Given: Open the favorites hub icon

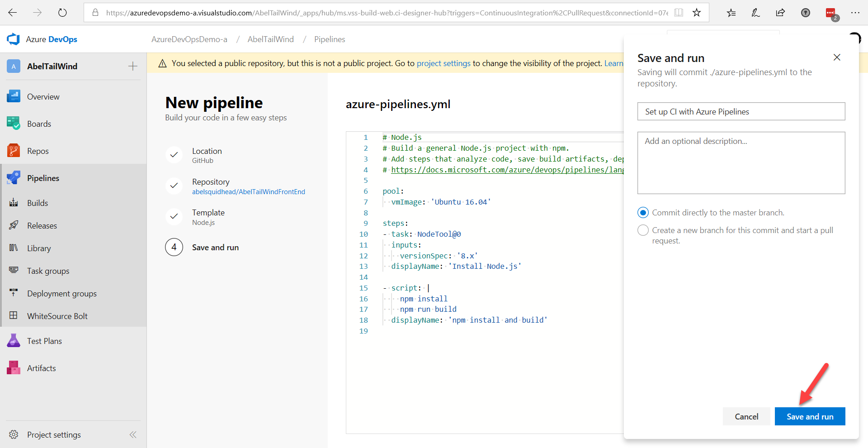Looking at the screenshot, I should pyautogui.click(x=731, y=13).
